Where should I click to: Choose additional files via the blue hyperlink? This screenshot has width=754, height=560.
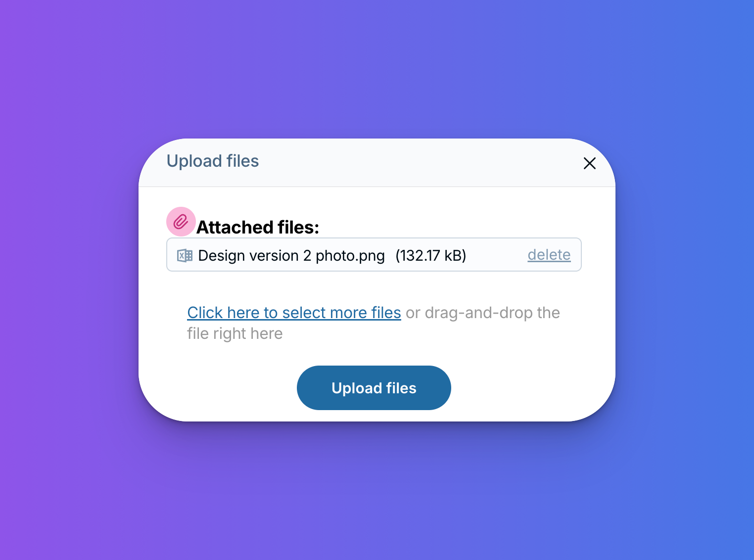[x=294, y=313]
